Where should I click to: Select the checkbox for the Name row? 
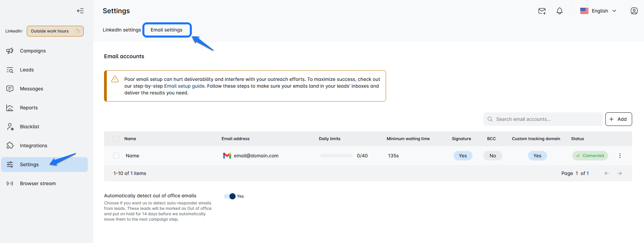pyautogui.click(x=116, y=156)
